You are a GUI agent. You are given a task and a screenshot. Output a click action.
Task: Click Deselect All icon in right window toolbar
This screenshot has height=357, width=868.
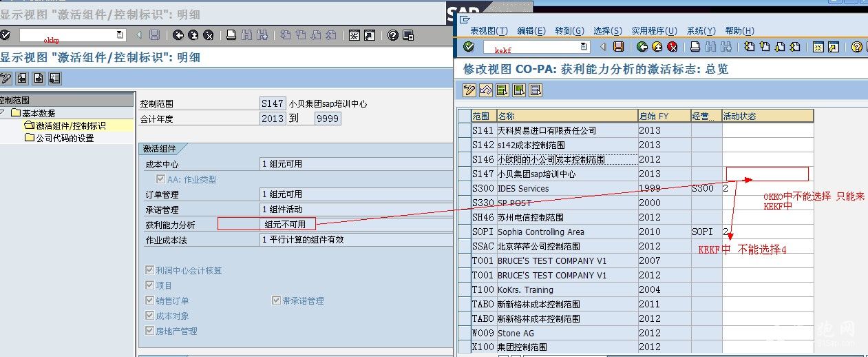tap(536, 90)
